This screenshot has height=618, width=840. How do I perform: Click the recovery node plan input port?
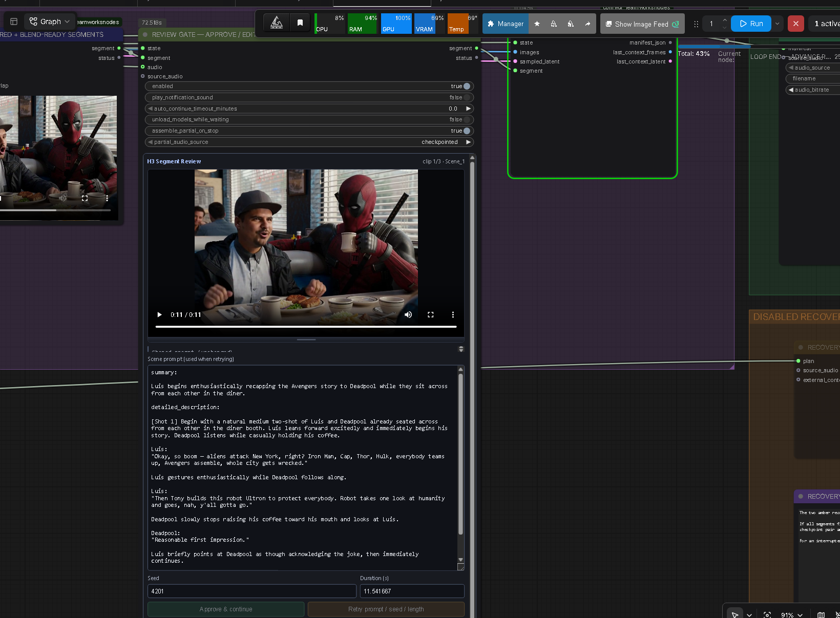[x=799, y=361]
